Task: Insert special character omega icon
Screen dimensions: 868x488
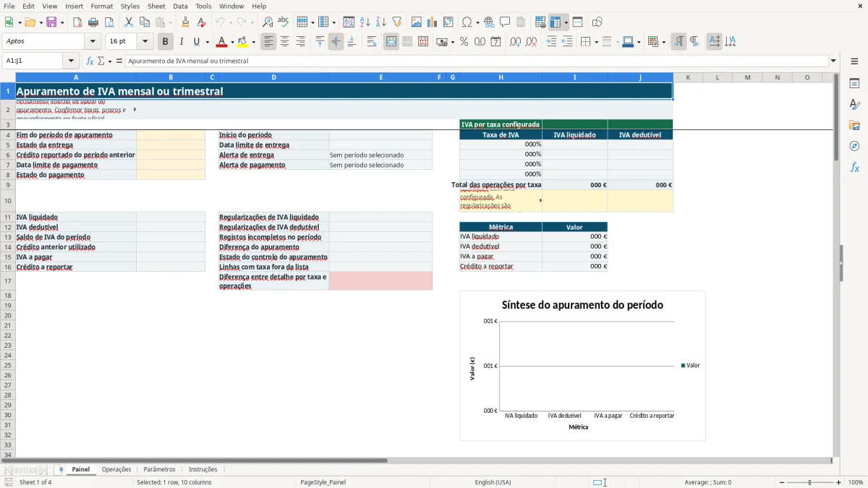Action: point(467,22)
